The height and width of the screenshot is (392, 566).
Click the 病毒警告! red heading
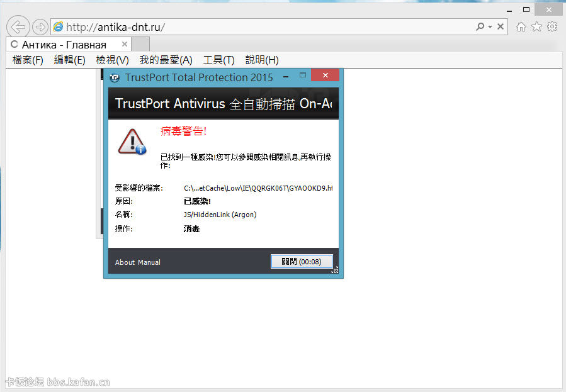[x=183, y=131]
